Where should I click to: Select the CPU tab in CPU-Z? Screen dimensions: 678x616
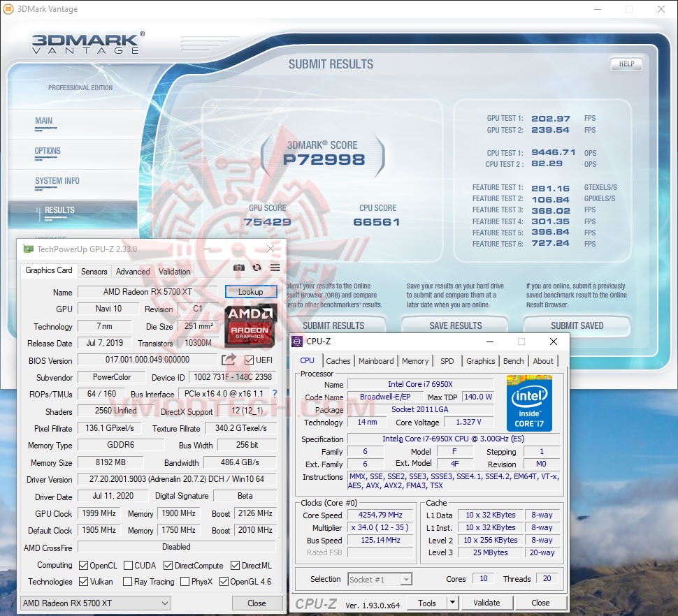click(307, 360)
